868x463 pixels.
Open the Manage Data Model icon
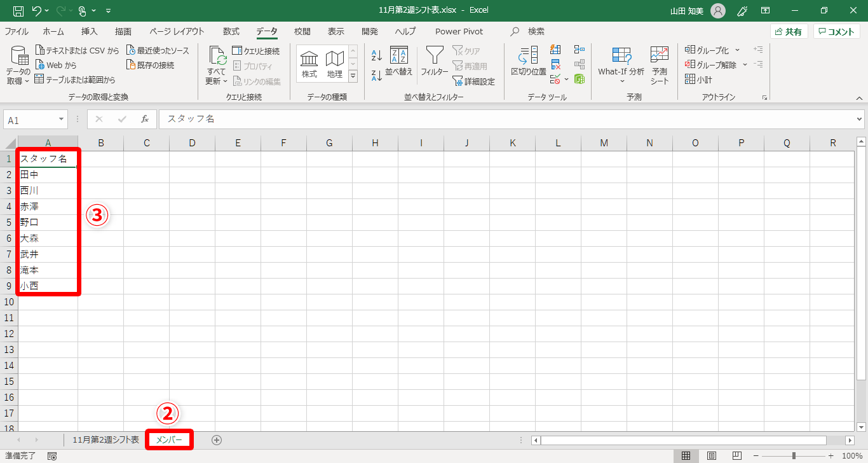click(579, 79)
